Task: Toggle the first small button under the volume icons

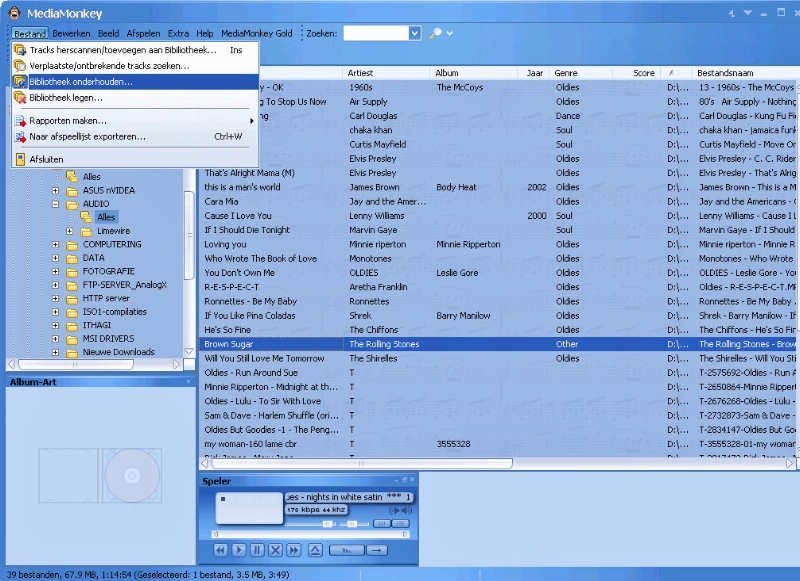Action: [x=381, y=523]
